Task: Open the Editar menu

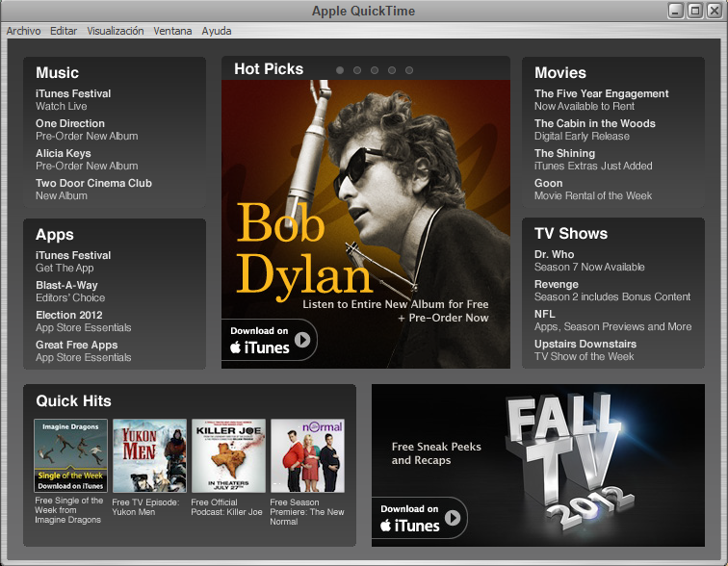Action: (64, 31)
